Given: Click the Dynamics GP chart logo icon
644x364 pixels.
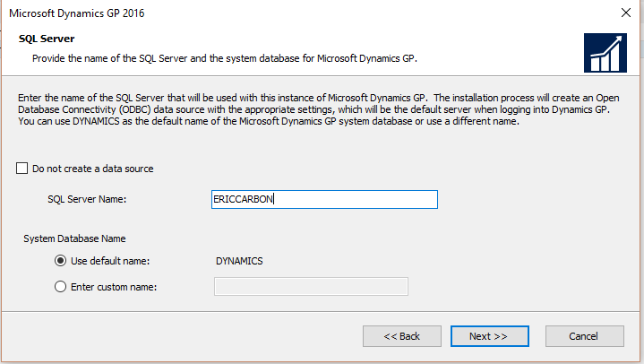Looking at the screenshot, I should [x=605, y=53].
